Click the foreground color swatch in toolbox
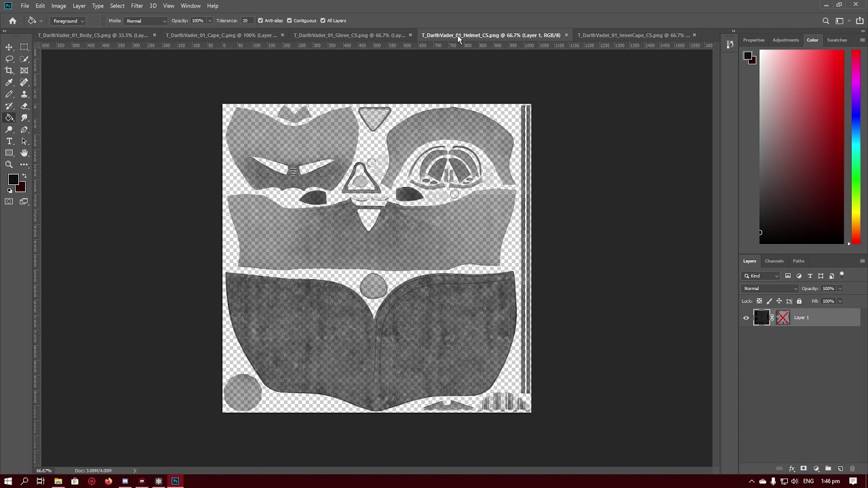The width and height of the screenshot is (868, 488). (x=13, y=180)
